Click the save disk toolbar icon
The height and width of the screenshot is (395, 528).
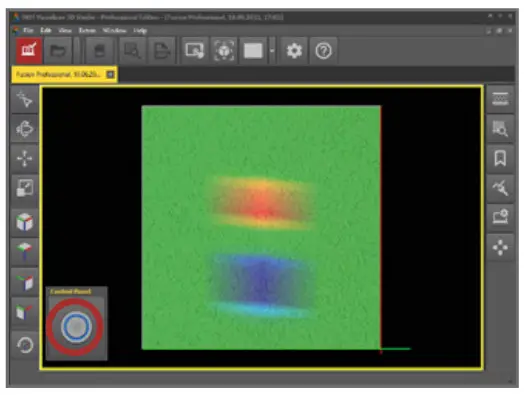tap(99, 51)
